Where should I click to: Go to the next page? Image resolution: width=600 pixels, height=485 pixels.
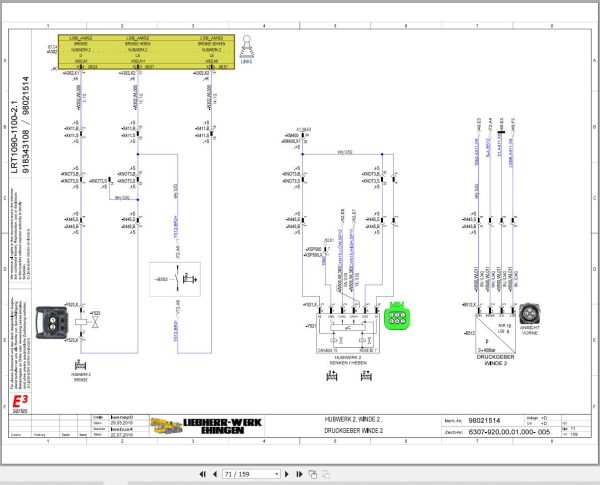287,474
